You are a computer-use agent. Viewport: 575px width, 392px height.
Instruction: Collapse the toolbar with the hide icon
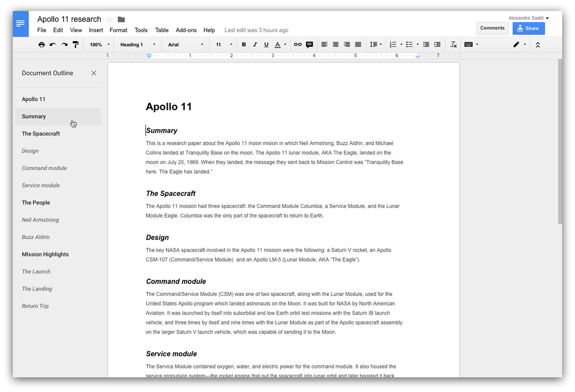pyautogui.click(x=538, y=44)
